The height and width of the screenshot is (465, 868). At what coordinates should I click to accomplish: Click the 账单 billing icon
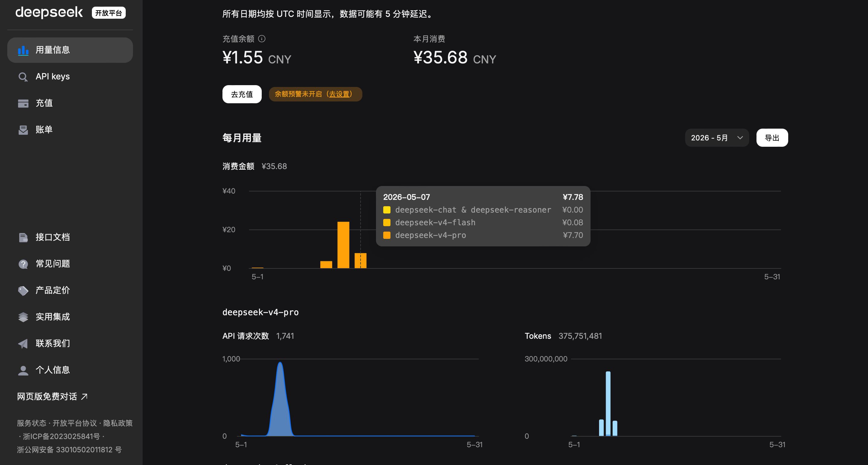[23, 130]
